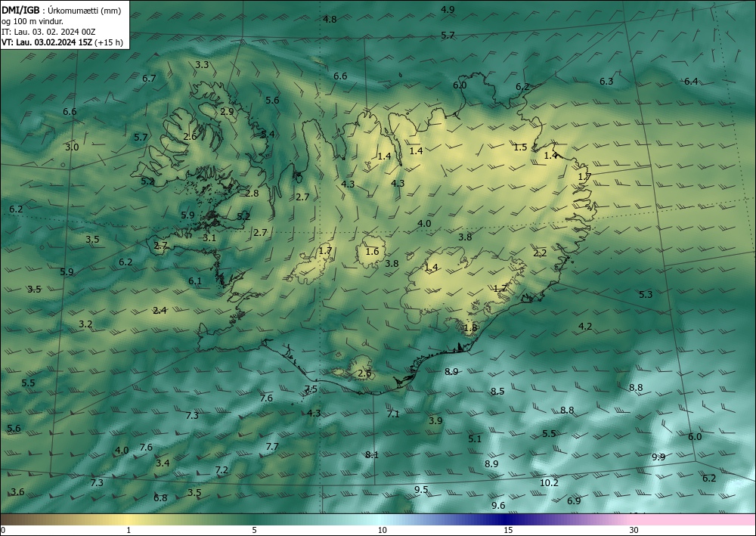Viewport: 756px width, 536px height.
Task: Click the color scale label '10'
Action: tap(382, 530)
